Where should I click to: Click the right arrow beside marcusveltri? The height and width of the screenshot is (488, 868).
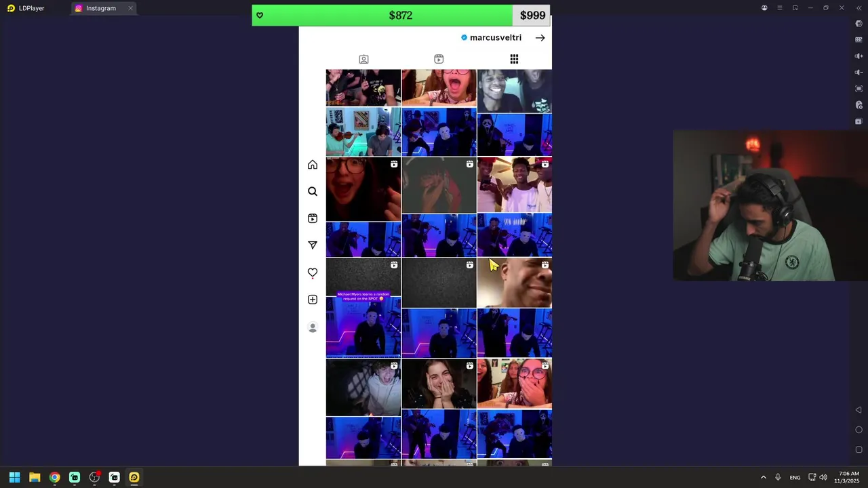[540, 38]
